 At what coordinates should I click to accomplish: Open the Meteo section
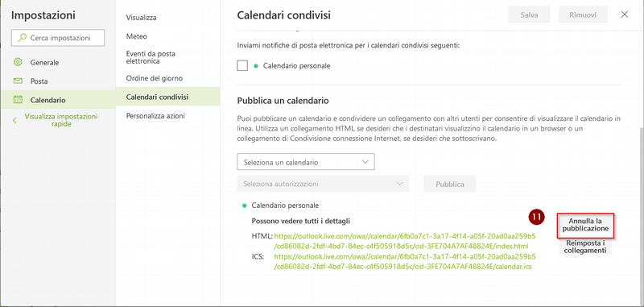(136, 36)
